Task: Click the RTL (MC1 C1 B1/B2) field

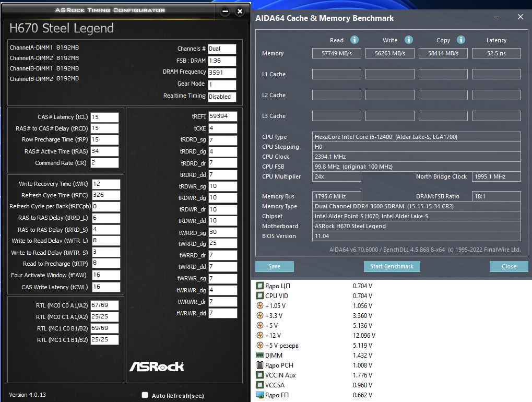Action: click(x=105, y=339)
